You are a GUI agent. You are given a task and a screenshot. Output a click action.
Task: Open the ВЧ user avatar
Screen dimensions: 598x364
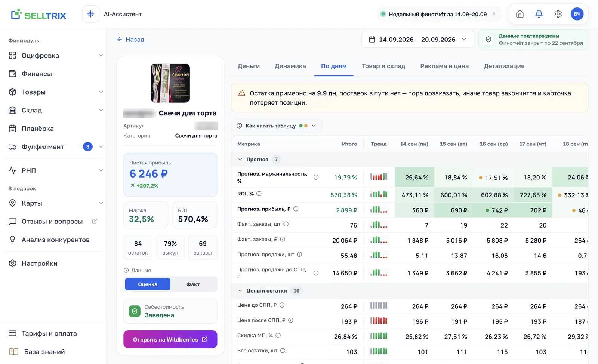tap(577, 14)
